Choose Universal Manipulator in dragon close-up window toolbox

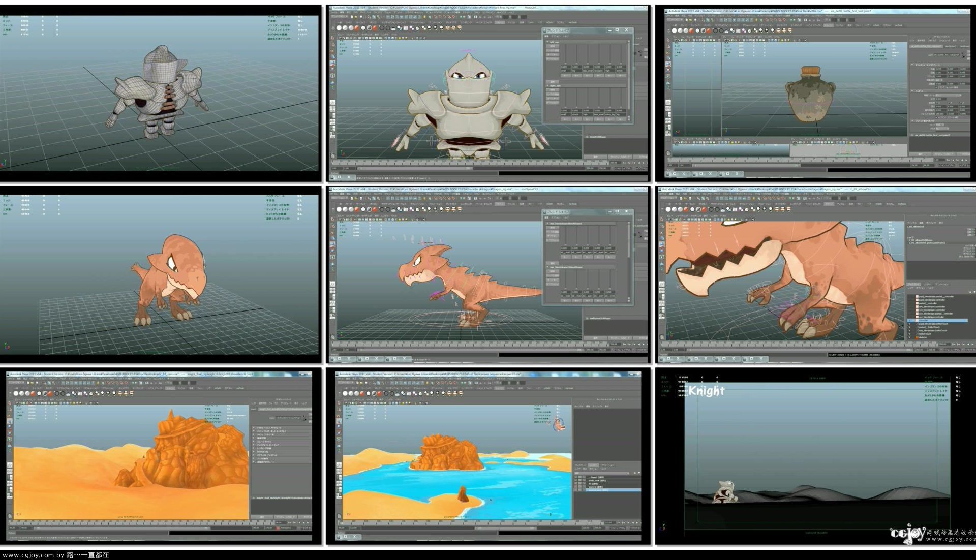pos(662,257)
